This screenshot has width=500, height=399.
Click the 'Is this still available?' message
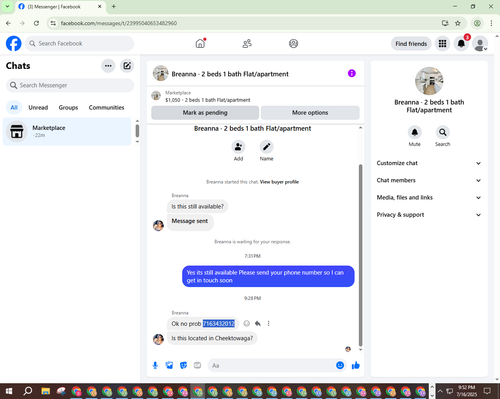[x=197, y=206]
